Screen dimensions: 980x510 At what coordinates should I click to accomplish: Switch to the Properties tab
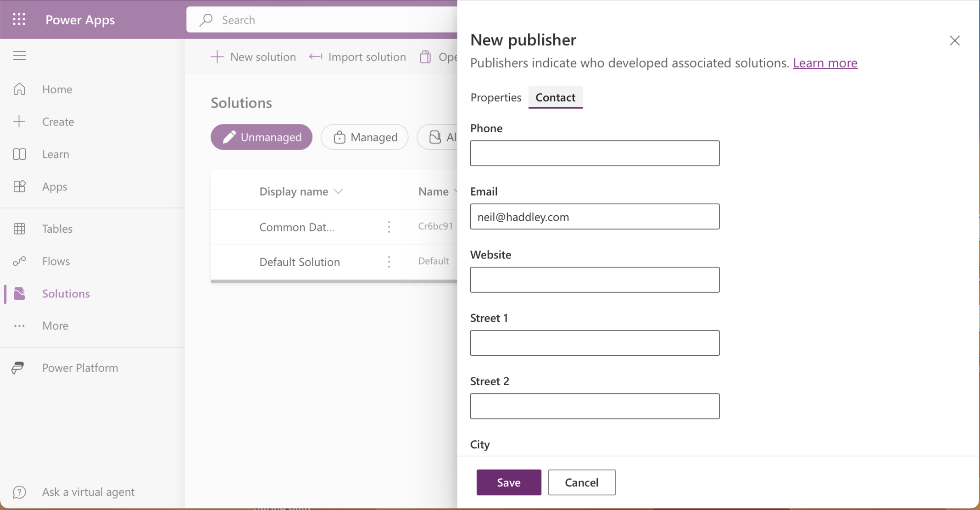click(x=496, y=97)
